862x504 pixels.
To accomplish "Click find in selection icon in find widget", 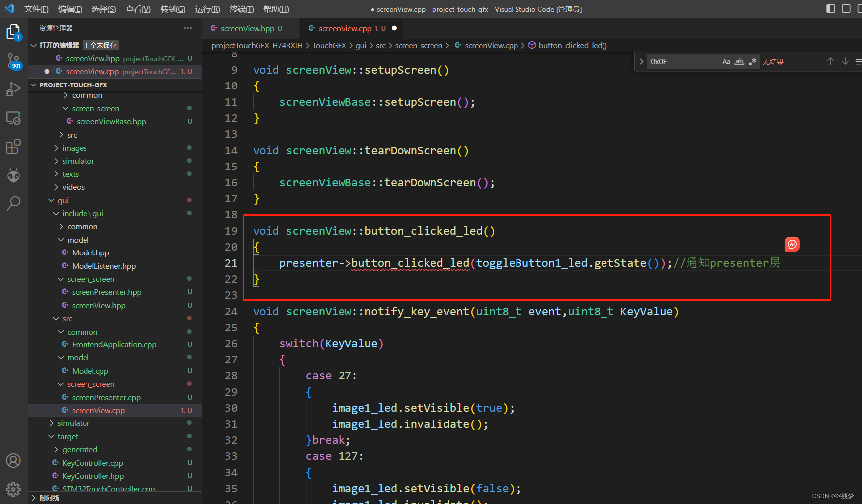I will click(x=859, y=61).
